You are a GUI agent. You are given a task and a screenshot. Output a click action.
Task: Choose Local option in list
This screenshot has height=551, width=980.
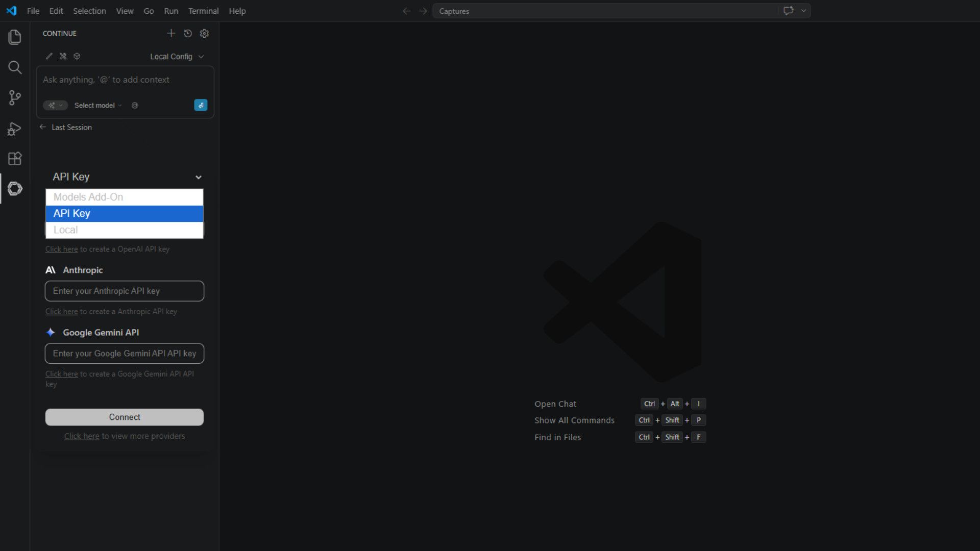click(125, 230)
